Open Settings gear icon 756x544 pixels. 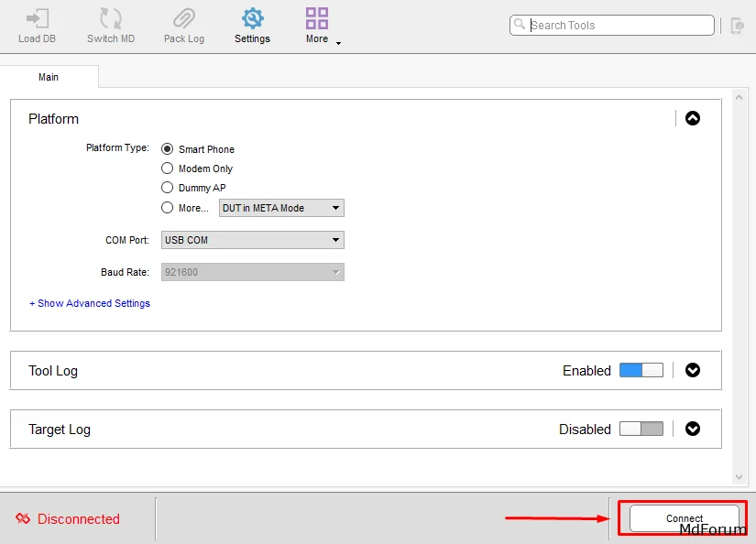[x=252, y=19]
